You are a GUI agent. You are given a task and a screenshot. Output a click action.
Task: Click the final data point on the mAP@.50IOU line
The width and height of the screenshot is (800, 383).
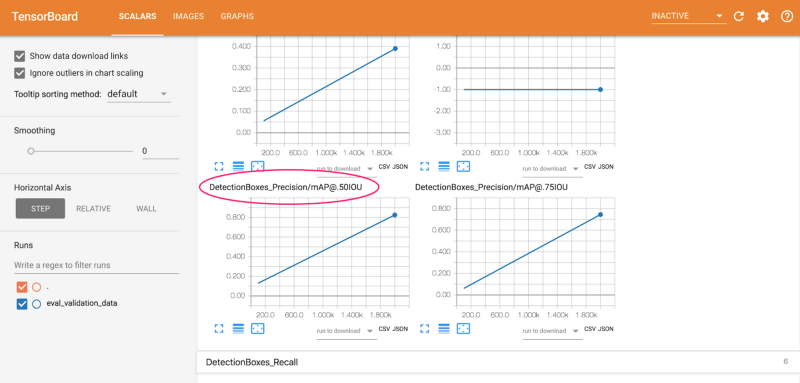[x=395, y=215]
